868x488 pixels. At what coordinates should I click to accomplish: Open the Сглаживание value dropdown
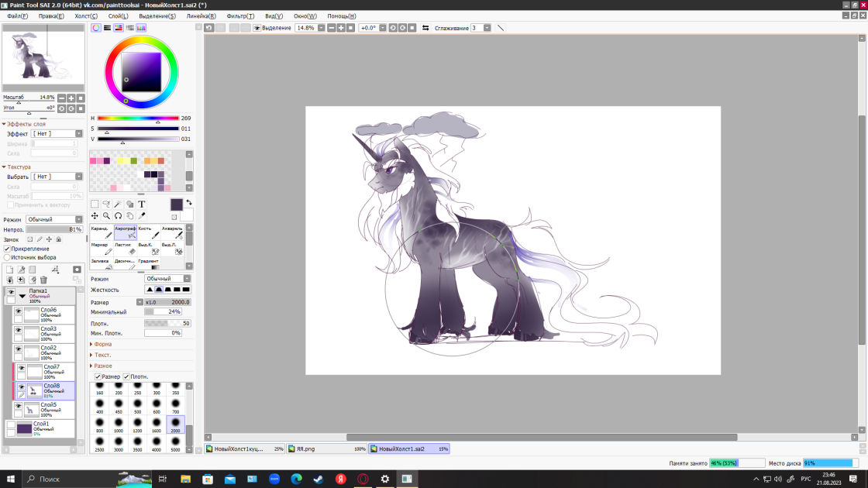tap(487, 28)
